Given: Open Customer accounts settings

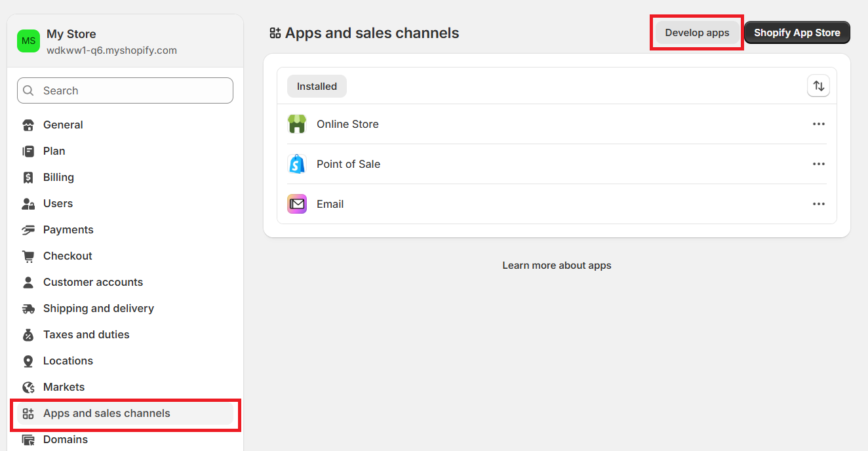Looking at the screenshot, I should (92, 282).
